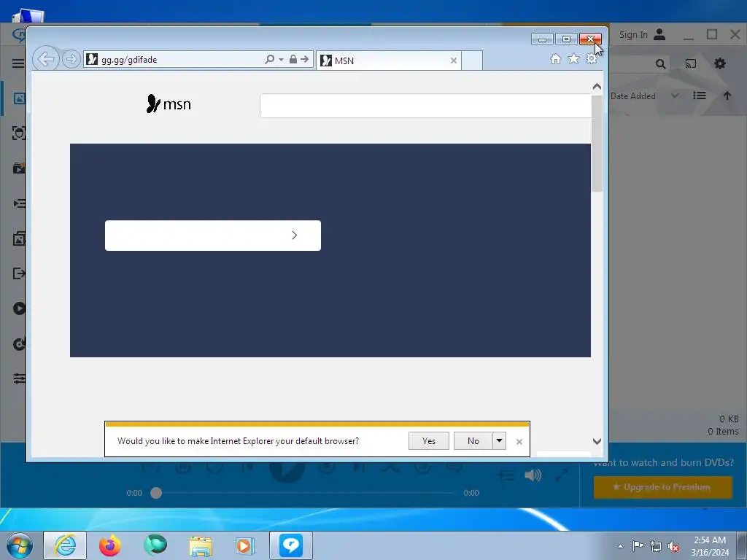Close the MSN tab
Viewport: 747px width, 560px height.
click(x=454, y=61)
